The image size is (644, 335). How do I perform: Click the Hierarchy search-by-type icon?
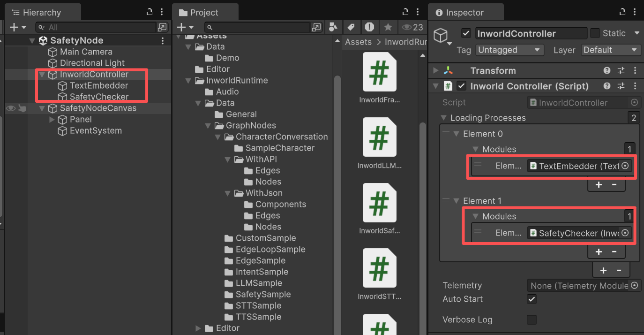point(162,27)
